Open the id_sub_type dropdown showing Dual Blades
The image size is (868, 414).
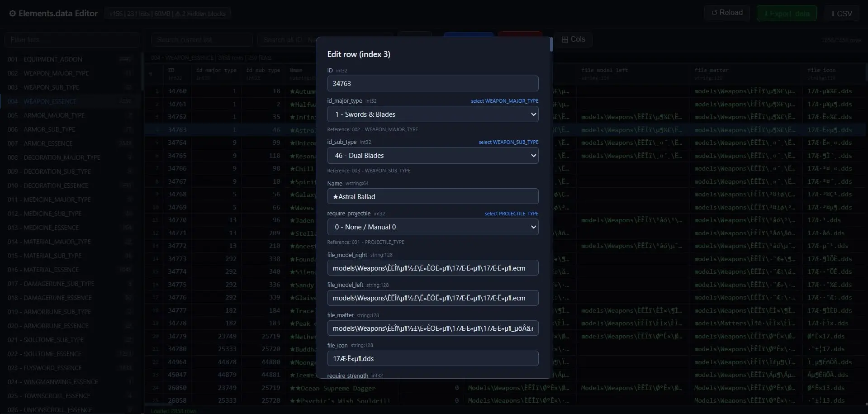[x=432, y=155]
